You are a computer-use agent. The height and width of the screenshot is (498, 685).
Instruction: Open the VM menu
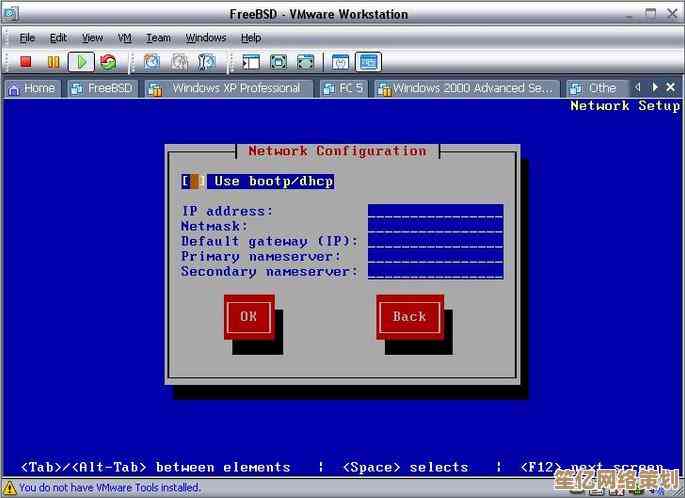(x=124, y=38)
